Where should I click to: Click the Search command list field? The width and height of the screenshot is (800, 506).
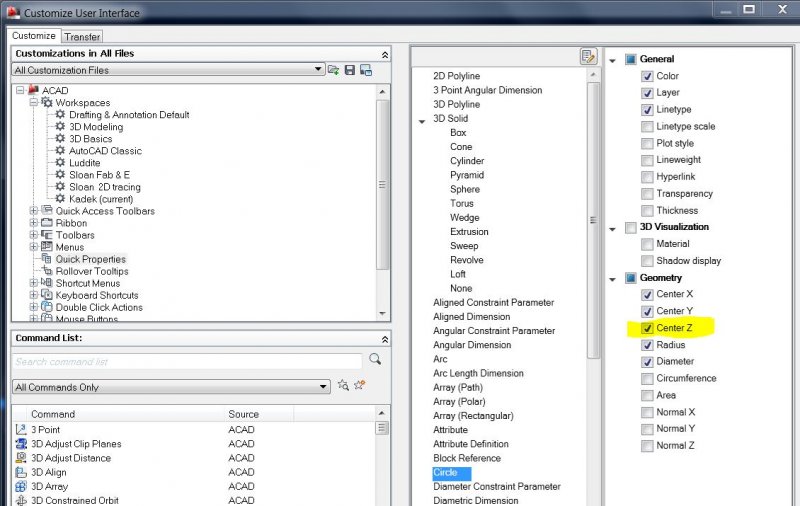tap(187, 361)
